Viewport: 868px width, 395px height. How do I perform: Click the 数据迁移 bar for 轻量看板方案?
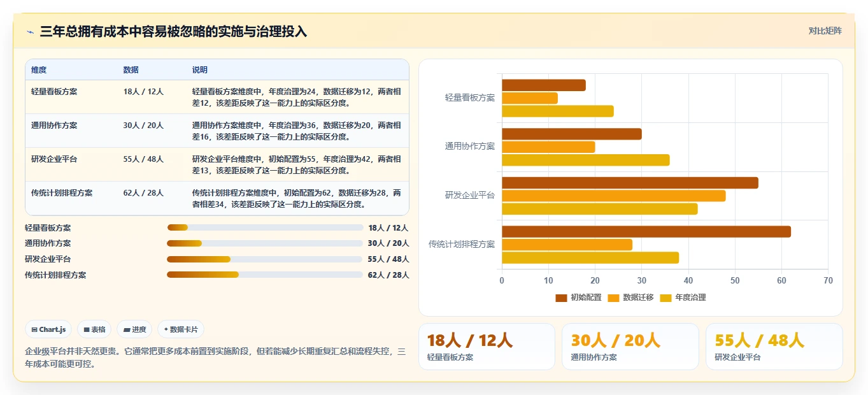pos(530,98)
